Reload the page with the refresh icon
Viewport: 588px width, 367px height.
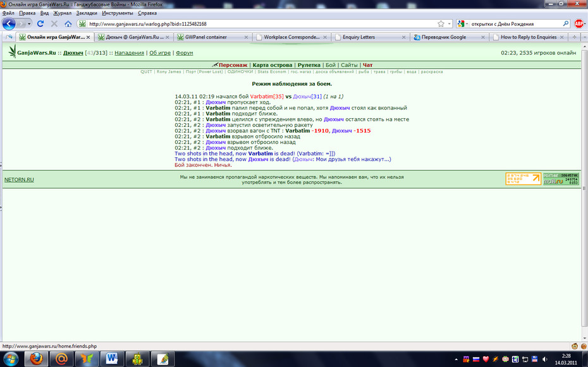40,23
